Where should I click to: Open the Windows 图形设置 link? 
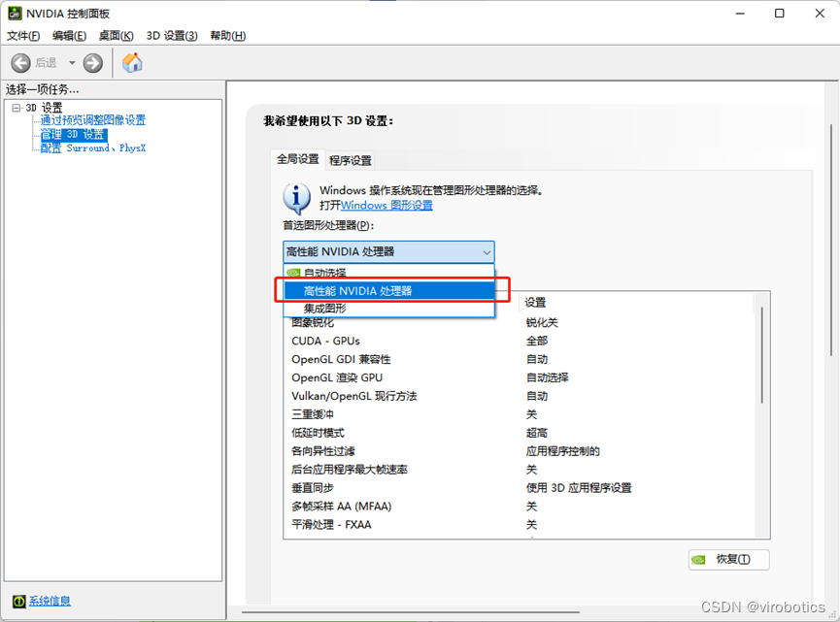tap(386, 206)
